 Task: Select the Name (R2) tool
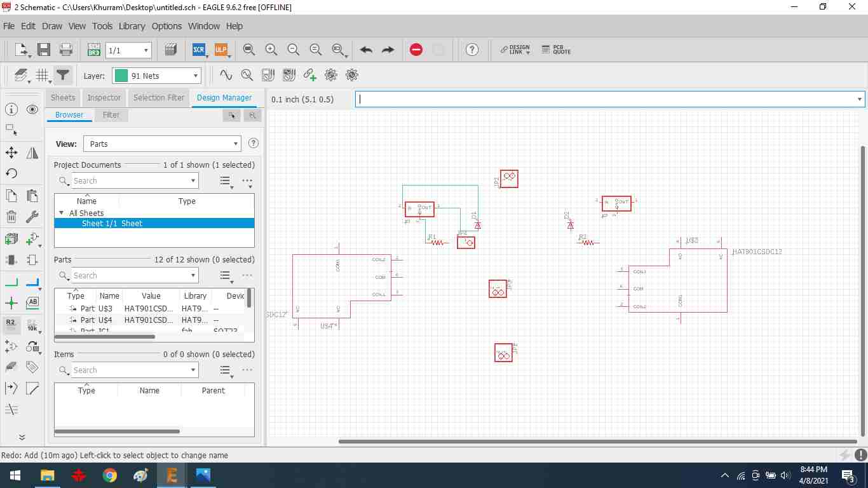pyautogui.click(x=11, y=324)
